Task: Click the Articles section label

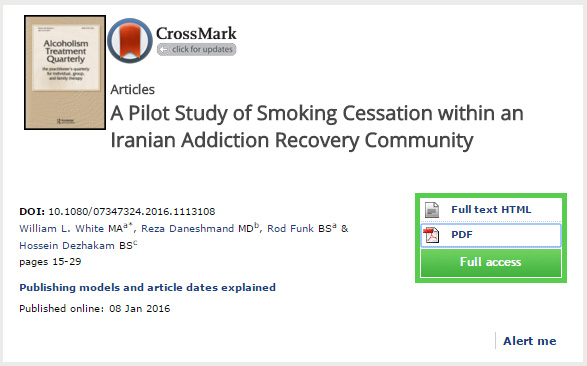Action: pos(133,90)
